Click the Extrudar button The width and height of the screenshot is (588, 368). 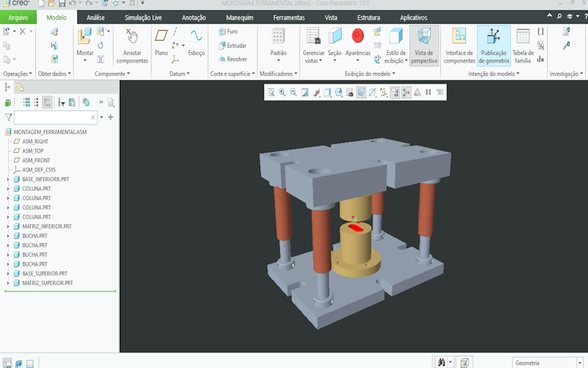232,46
